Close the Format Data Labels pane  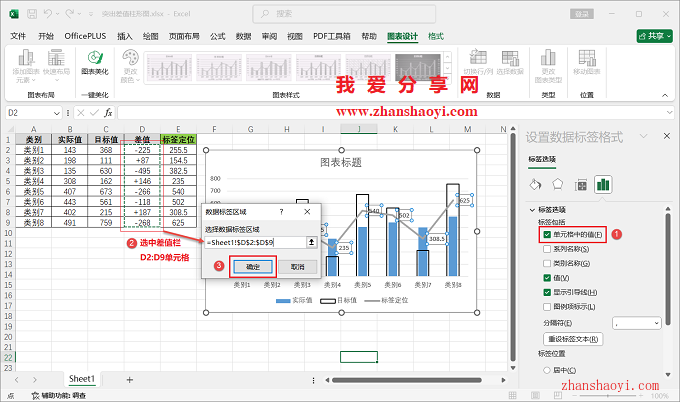(x=667, y=136)
